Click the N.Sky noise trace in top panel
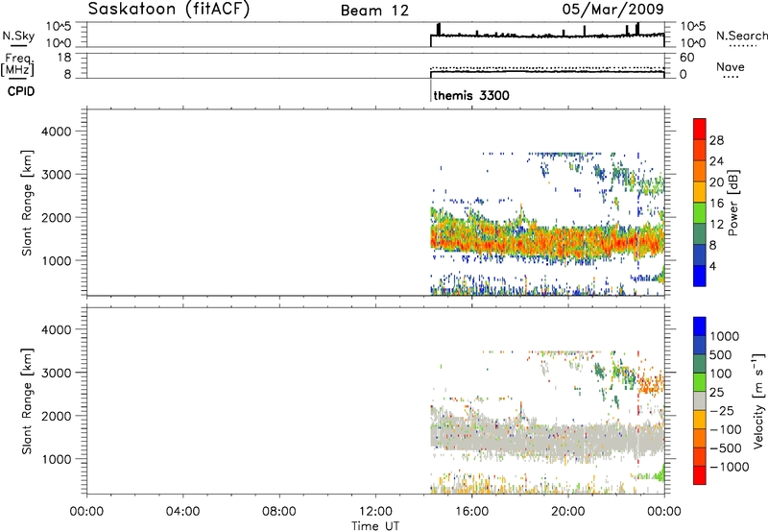The width and height of the screenshot is (768, 532). (547, 36)
